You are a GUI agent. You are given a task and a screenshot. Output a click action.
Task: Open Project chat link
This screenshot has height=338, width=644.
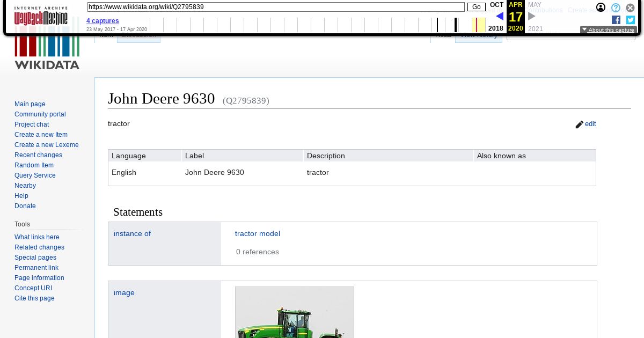pyautogui.click(x=32, y=124)
